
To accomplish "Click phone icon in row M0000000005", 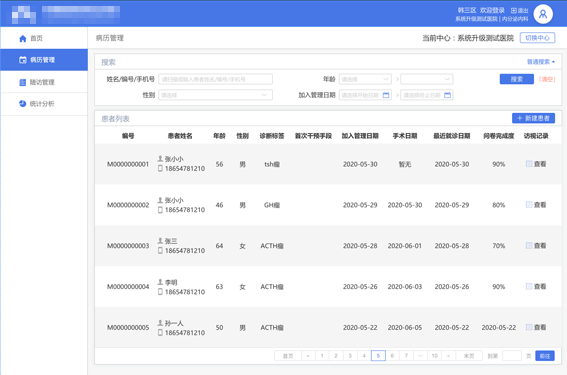I will click(x=160, y=333).
